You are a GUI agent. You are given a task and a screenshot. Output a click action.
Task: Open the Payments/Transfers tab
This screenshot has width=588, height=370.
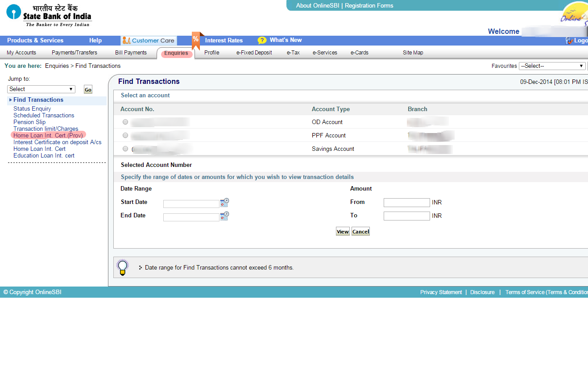pos(75,53)
